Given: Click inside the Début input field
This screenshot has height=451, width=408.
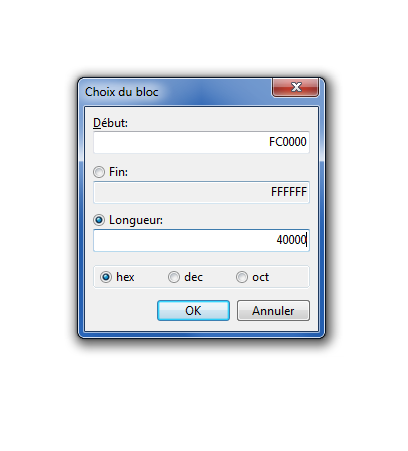Looking at the screenshot, I should (201, 142).
